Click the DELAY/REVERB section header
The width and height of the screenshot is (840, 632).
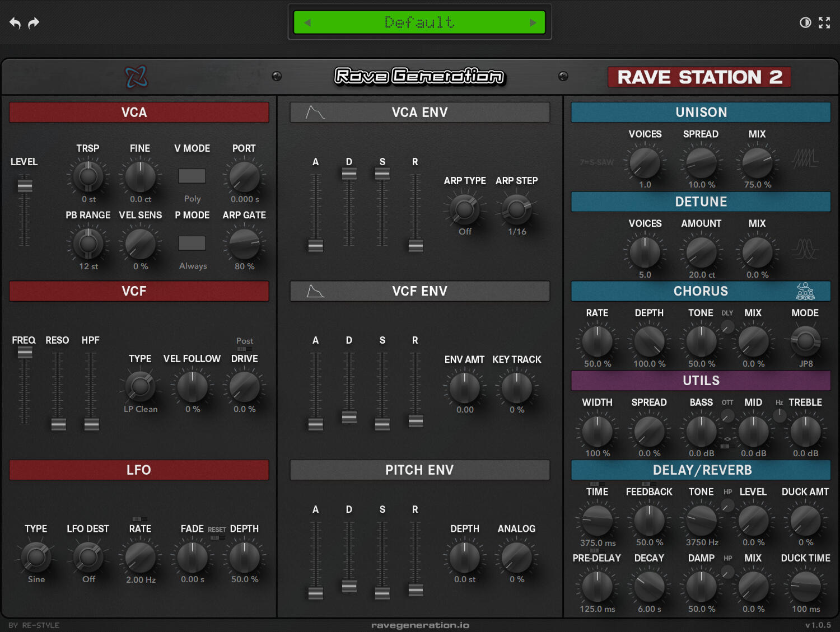pos(701,470)
